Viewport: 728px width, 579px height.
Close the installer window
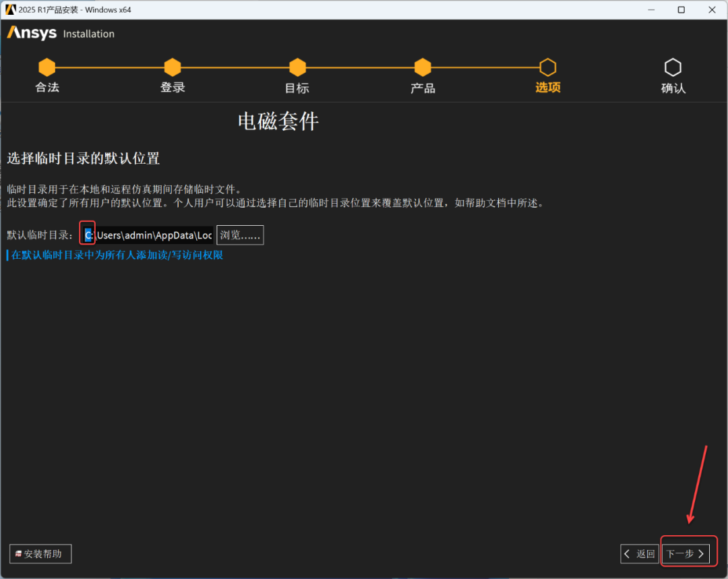[712, 9]
